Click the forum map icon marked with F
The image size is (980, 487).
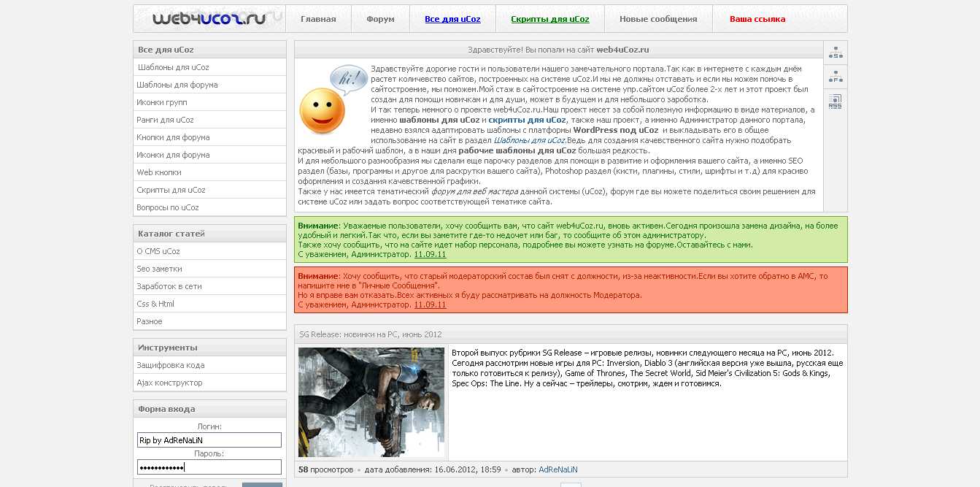(835, 76)
